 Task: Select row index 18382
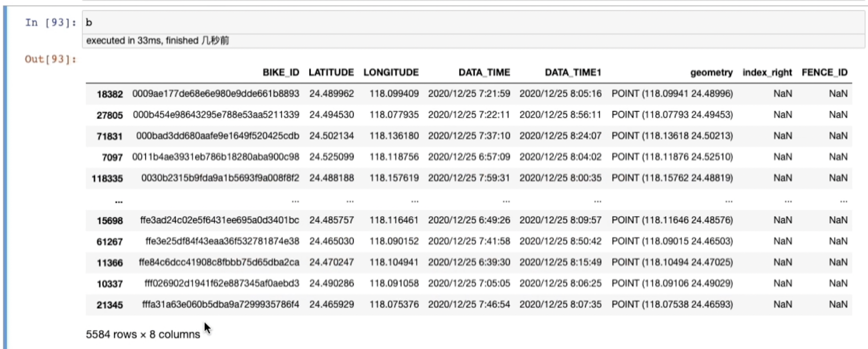pyautogui.click(x=110, y=94)
